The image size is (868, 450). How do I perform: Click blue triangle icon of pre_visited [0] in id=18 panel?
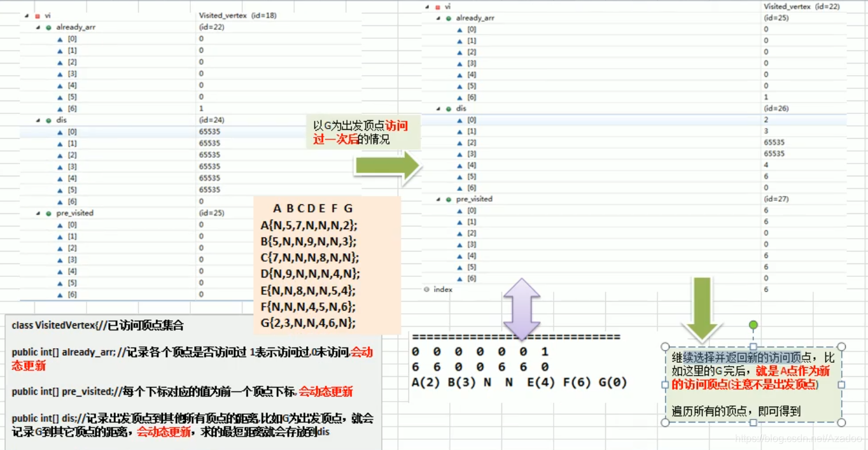pos(60,225)
